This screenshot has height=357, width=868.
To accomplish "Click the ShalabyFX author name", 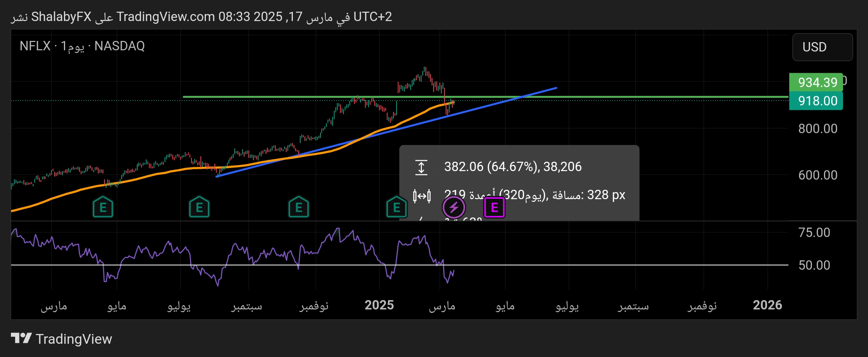I will [x=61, y=17].
